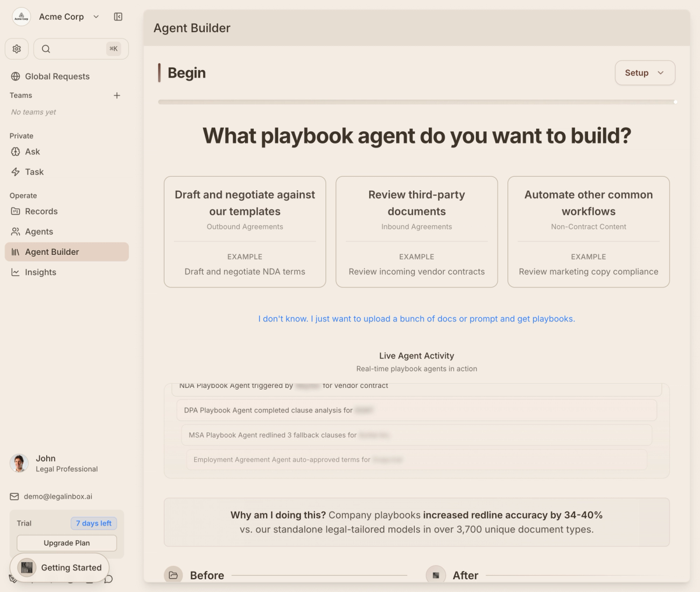Image resolution: width=700 pixels, height=592 pixels.
Task: Click "Review incoming vendor contracts" example
Action: (416, 272)
